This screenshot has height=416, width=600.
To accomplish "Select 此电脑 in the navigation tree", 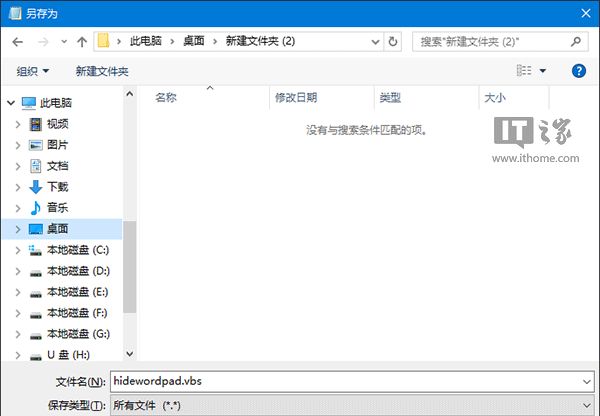I will [56, 103].
